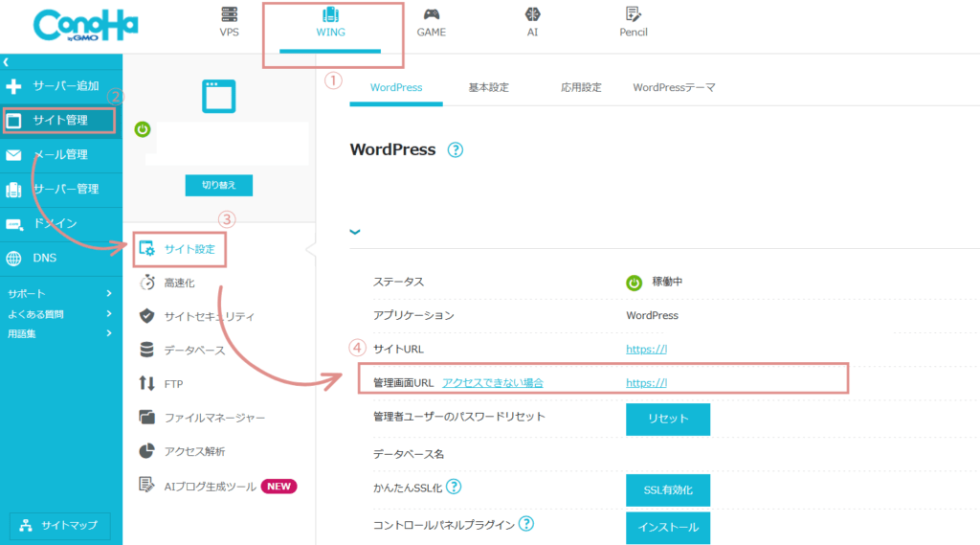980x545 pixels.
Task: Click the AI brain icon
Action: 532,13
